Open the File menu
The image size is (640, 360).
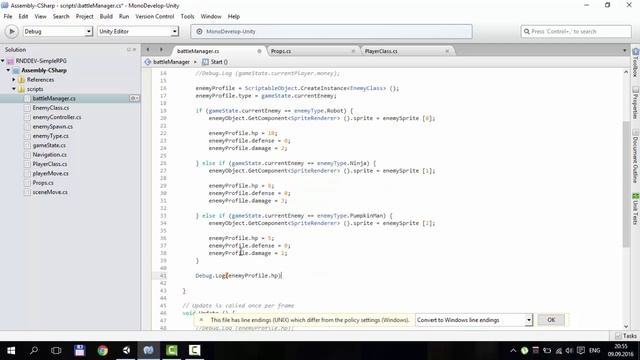tap(8, 16)
